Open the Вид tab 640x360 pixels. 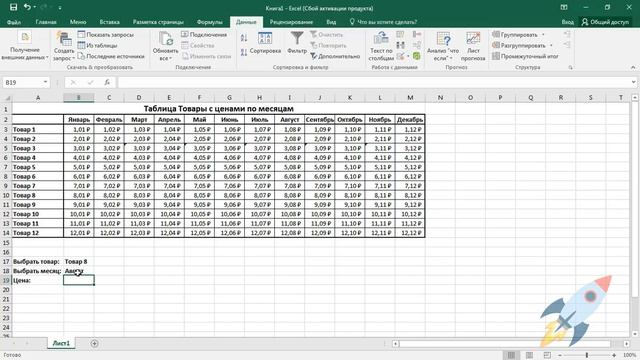click(331, 22)
